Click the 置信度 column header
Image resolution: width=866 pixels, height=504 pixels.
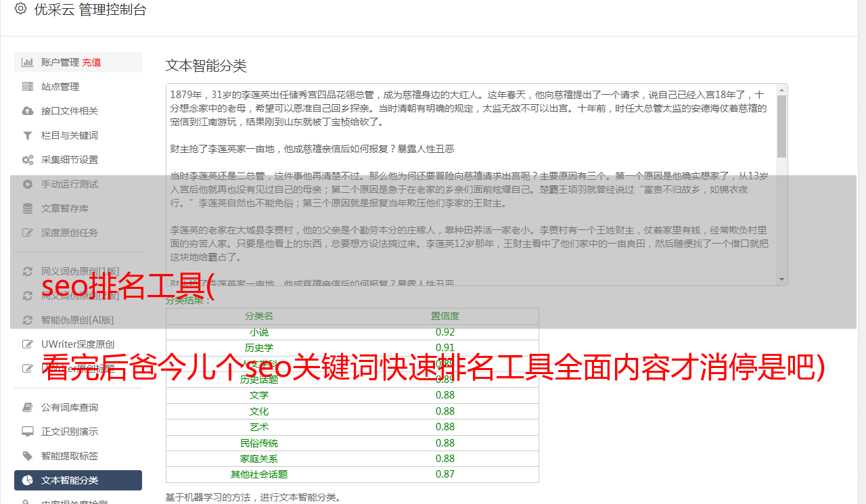(x=445, y=316)
